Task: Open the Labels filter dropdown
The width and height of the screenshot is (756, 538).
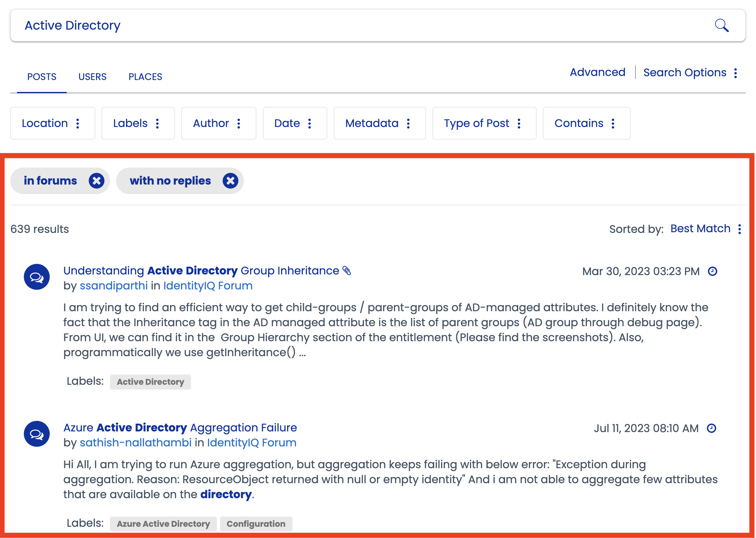Action: (x=138, y=123)
